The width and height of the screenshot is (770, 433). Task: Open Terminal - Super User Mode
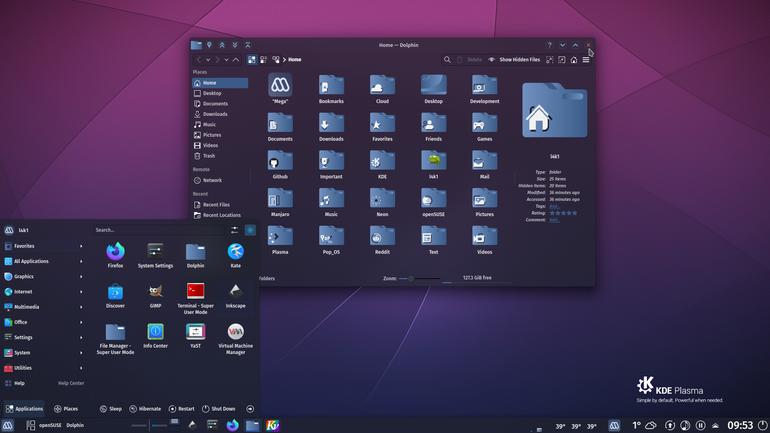tap(195, 298)
